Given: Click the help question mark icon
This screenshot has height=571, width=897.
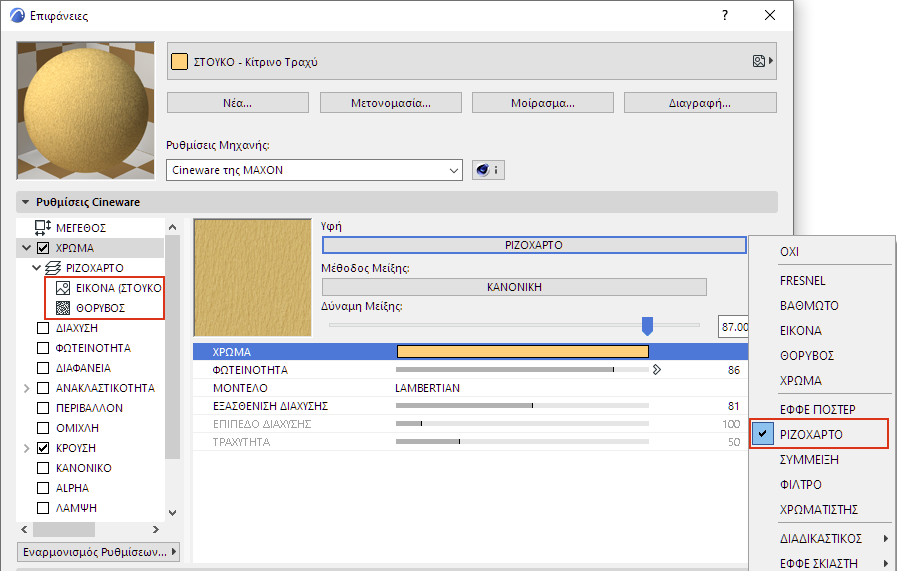Looking at the screenshot, I should (724, 16).
